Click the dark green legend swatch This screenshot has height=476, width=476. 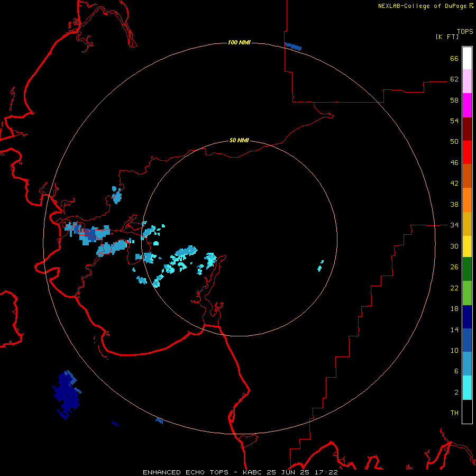coord(467,269)
